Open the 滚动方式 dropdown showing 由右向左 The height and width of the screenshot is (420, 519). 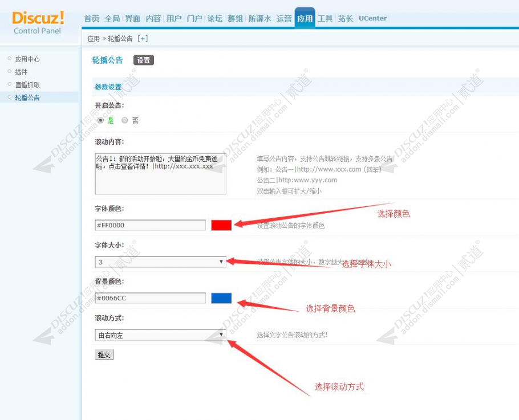160,335
